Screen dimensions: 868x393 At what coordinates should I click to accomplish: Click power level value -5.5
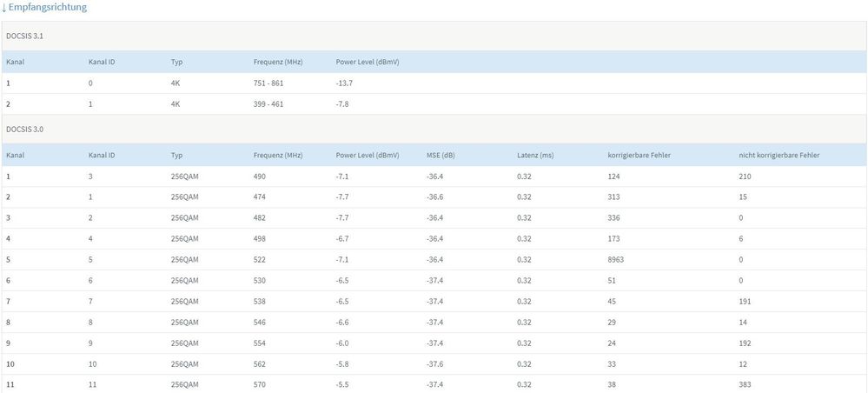[x=342, y=384]
